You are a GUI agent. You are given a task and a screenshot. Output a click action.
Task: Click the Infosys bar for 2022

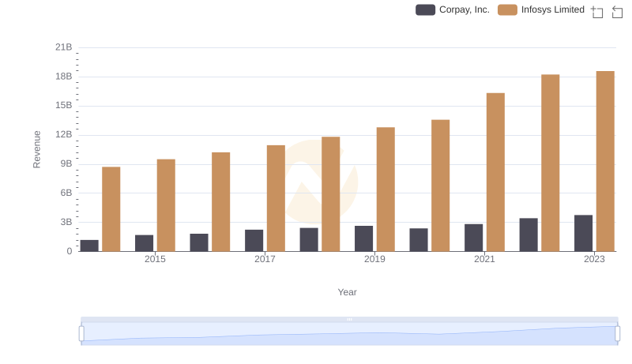click(x=550, y=163)
